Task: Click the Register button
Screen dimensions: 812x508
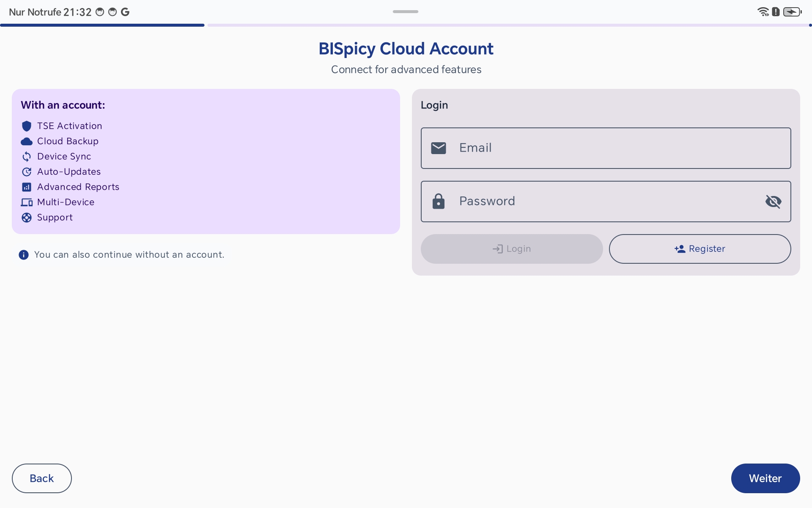Action: click(x=700, y=249)
